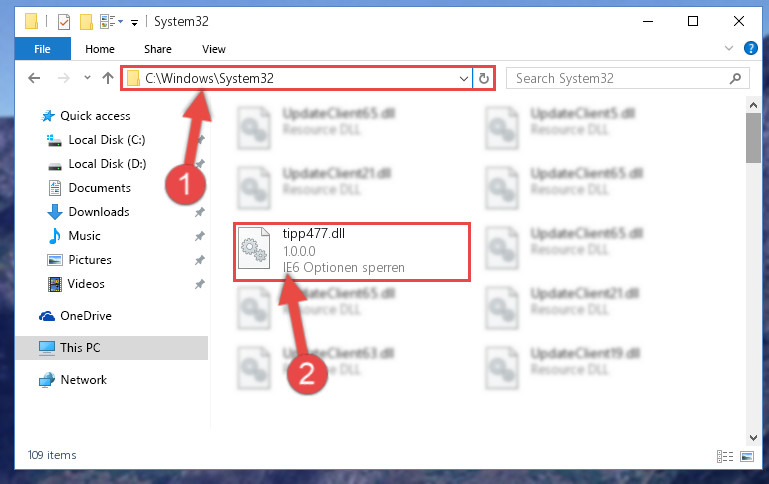Switch to large icons view
This screenshot has height=484, width=769.
click(747, 457)
